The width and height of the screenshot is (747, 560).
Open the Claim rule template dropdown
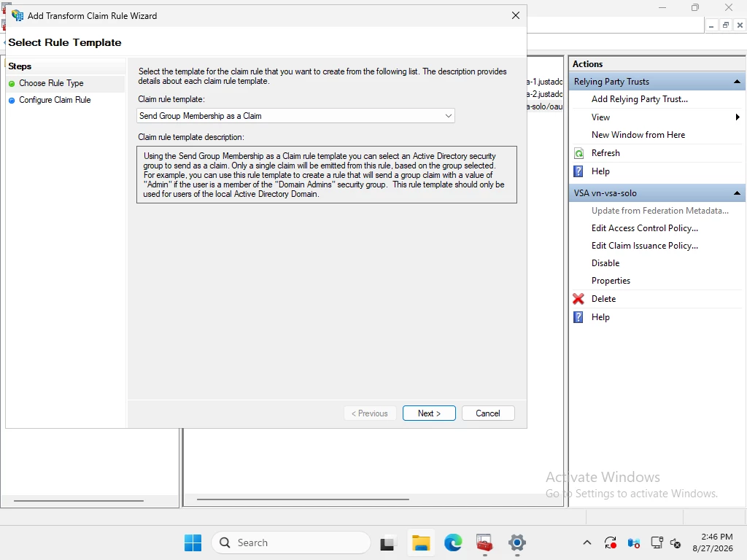click(295, 116)
